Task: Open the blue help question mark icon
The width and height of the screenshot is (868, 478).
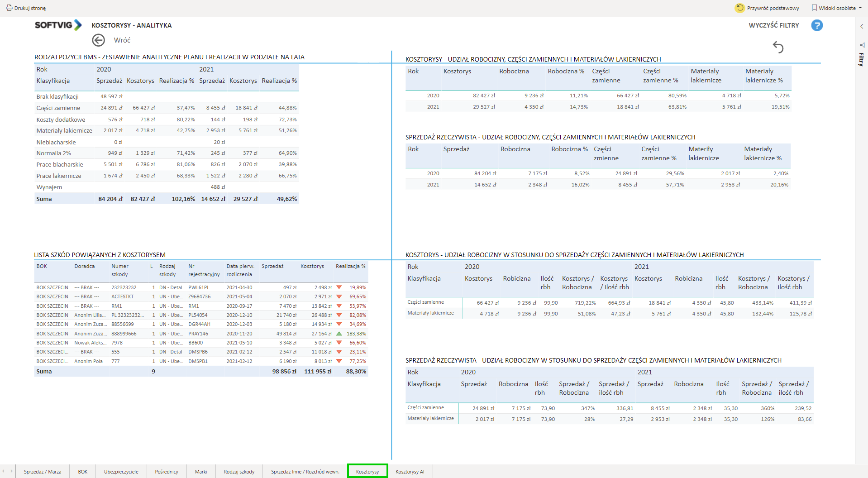Action: pyautogui.click(x=816, y=25)
